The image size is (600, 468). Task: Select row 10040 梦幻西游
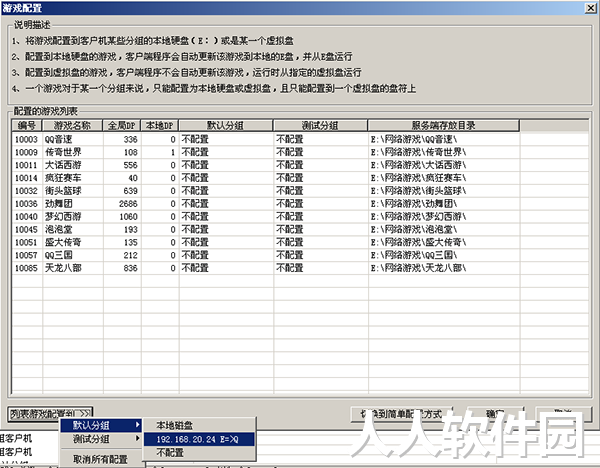(x=300, y=217)
